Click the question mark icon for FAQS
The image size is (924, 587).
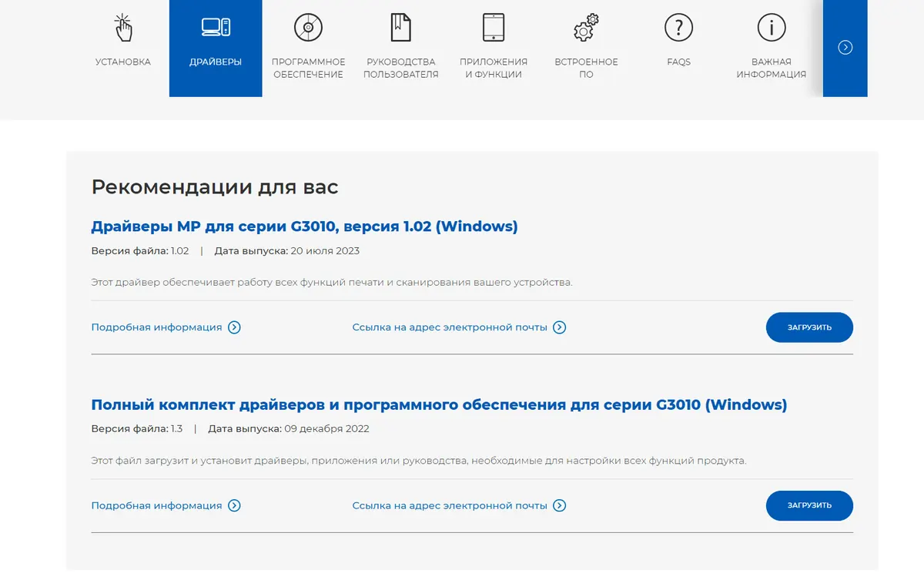click(x=678, y=28)
